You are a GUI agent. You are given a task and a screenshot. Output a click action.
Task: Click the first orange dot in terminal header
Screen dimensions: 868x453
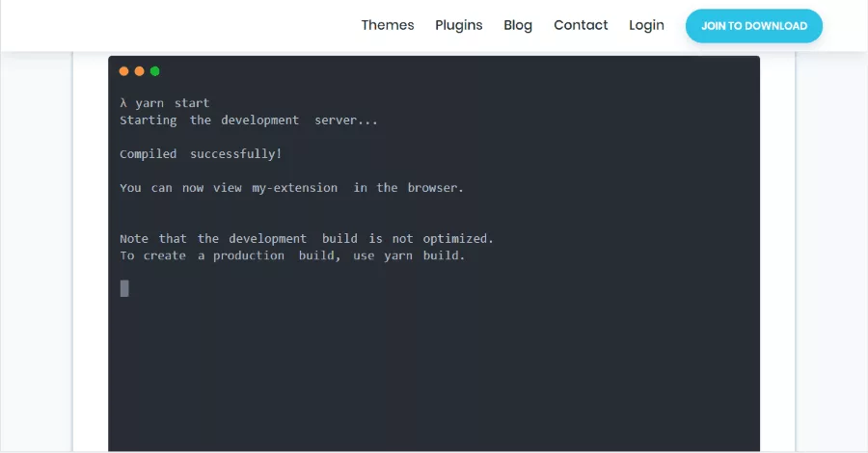pos(124,71)
